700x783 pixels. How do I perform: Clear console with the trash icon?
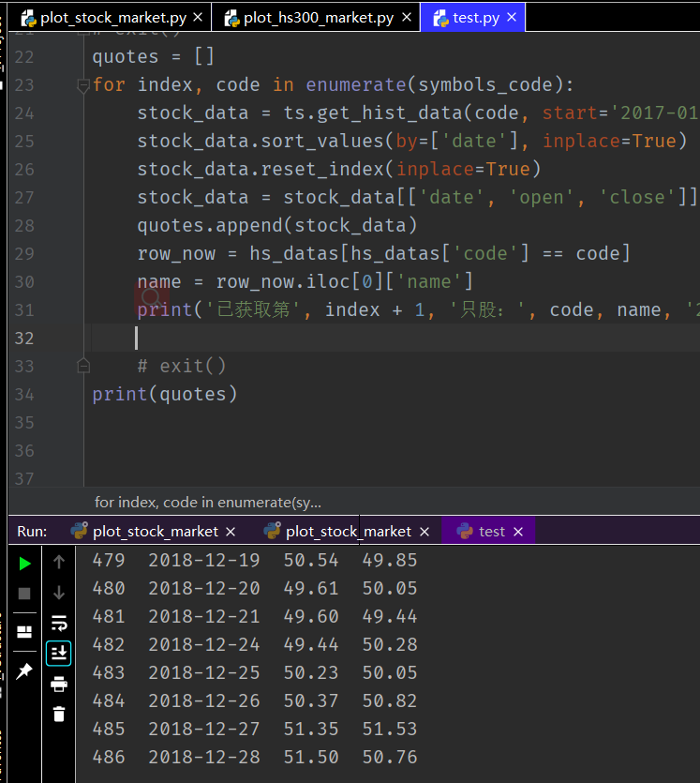[x=59, y=715]
